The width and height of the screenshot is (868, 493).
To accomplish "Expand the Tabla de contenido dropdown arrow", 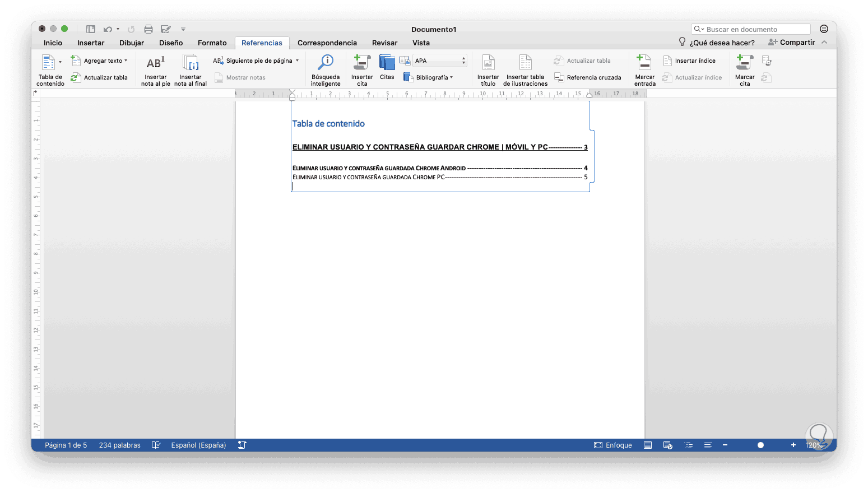I will click(60, 62).
